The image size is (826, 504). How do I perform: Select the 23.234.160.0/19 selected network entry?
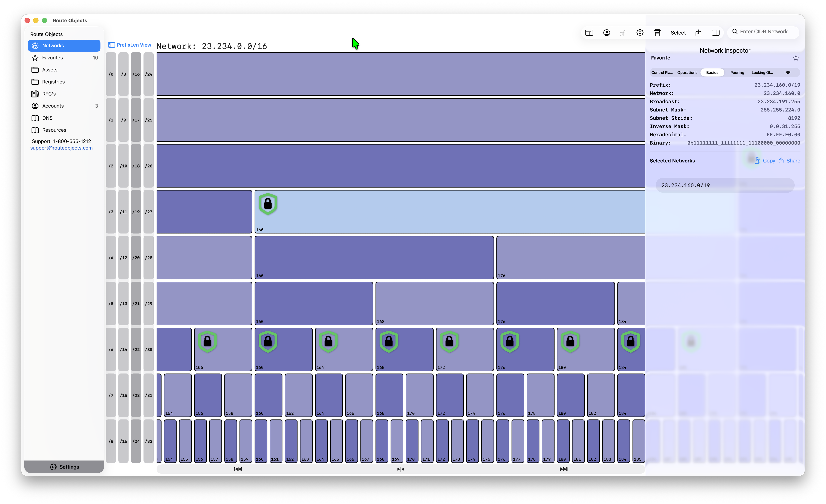725,185
